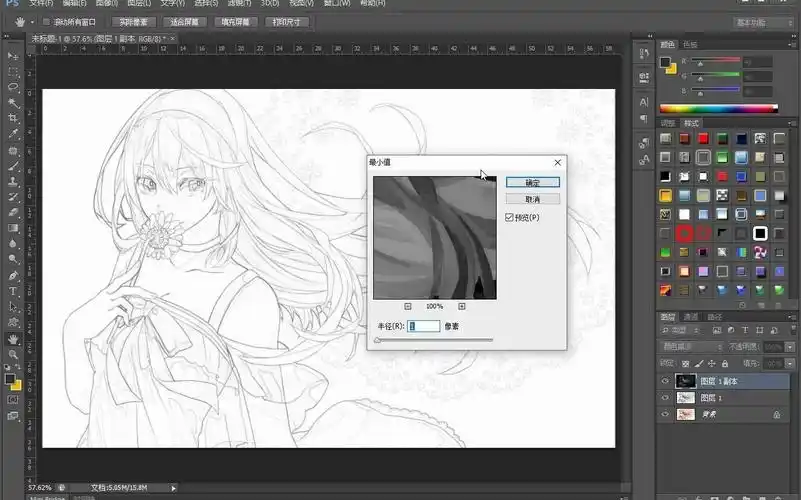Screen dimensions: 801x500
Task: Switch to the 色板 tab
Action: coord(692,44)
